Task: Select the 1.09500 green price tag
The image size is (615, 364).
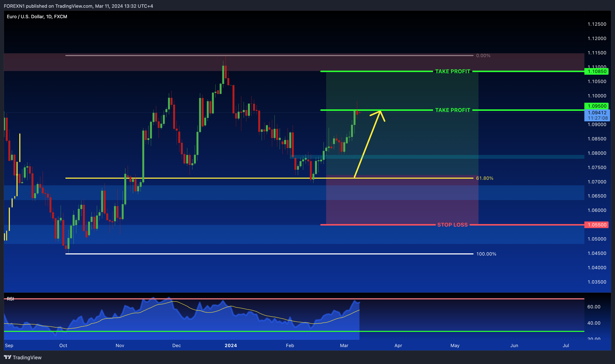Action: point(597,106)
